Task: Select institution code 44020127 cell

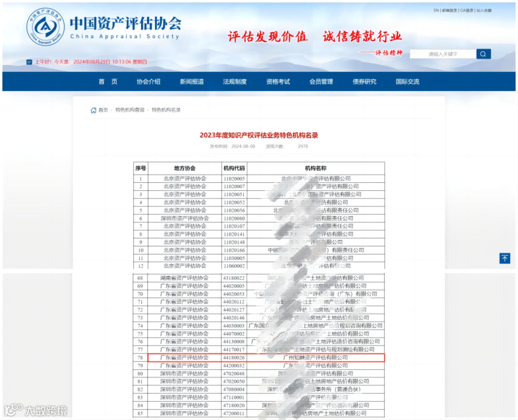Action: (x=234, y=310)
